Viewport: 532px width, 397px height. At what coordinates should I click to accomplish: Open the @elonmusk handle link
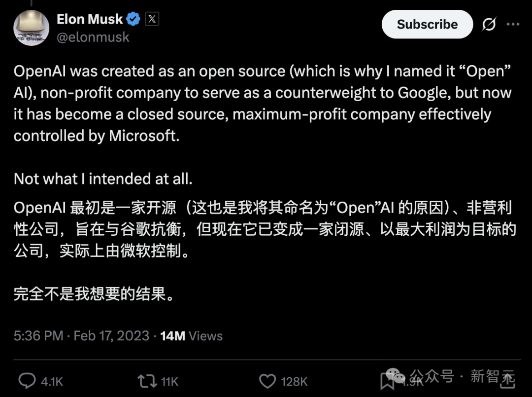point(94,37)
